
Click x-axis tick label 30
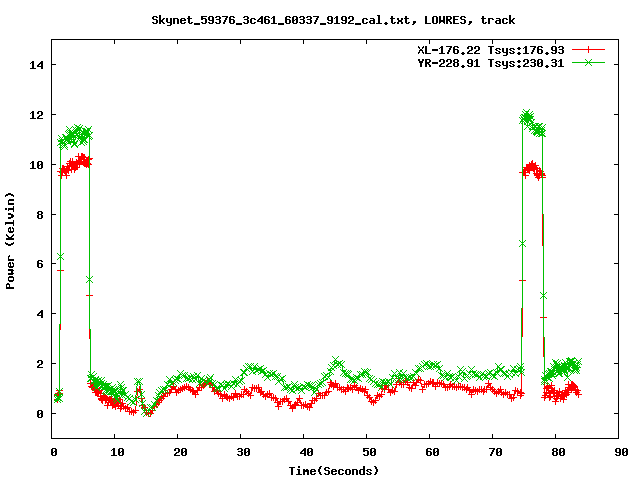pos(243,452)
